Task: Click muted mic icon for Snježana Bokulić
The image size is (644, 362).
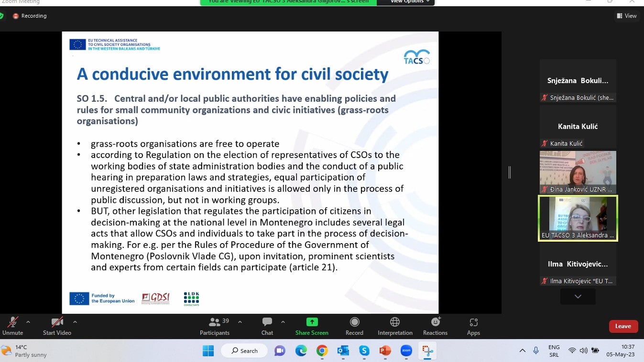Action: click(545, 97)
